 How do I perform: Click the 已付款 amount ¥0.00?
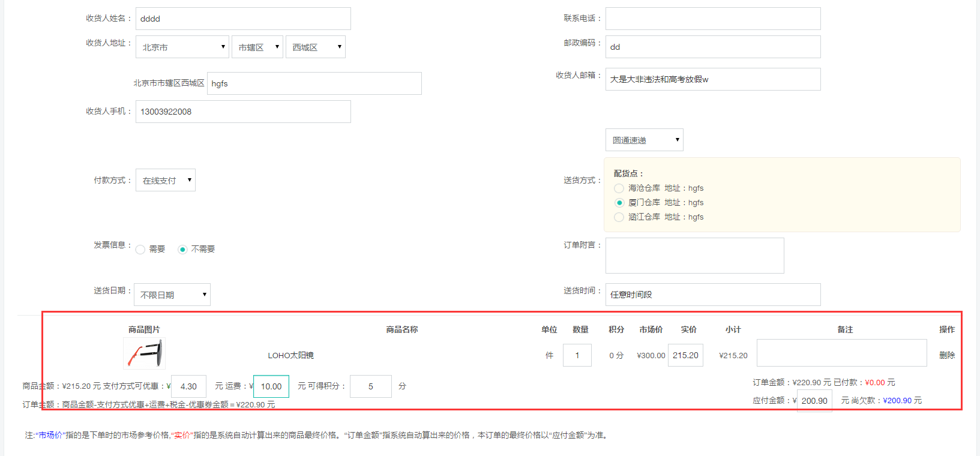pyautogui.click(x=875, y=382)
